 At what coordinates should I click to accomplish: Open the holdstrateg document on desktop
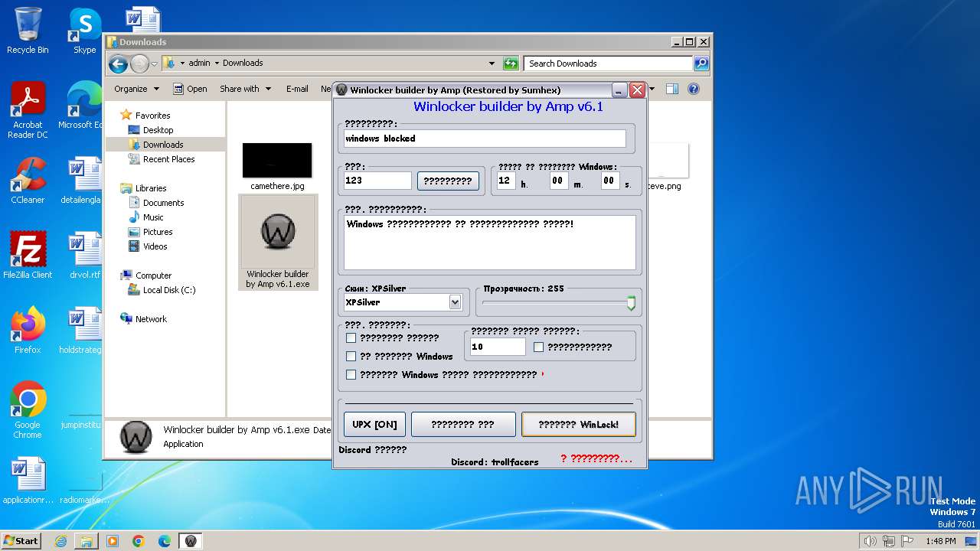[x=80, y=331]
